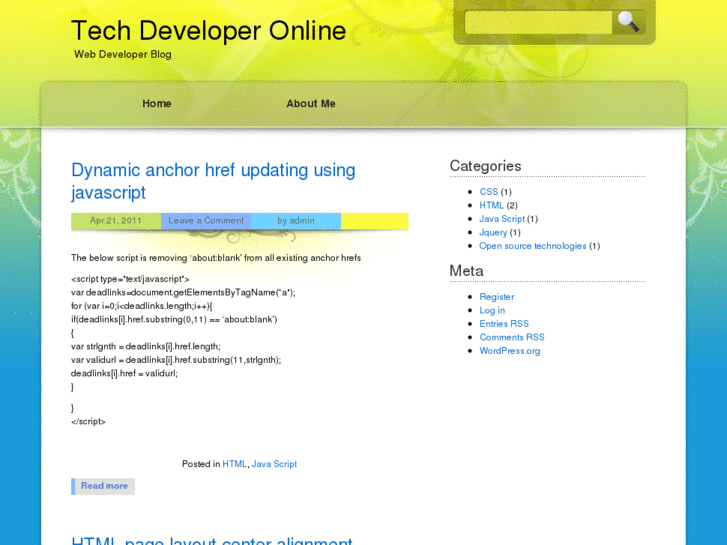Click the Apr.21, 2011 post date
The width and height of the screenshot is (727, 545).
point(115,220)
